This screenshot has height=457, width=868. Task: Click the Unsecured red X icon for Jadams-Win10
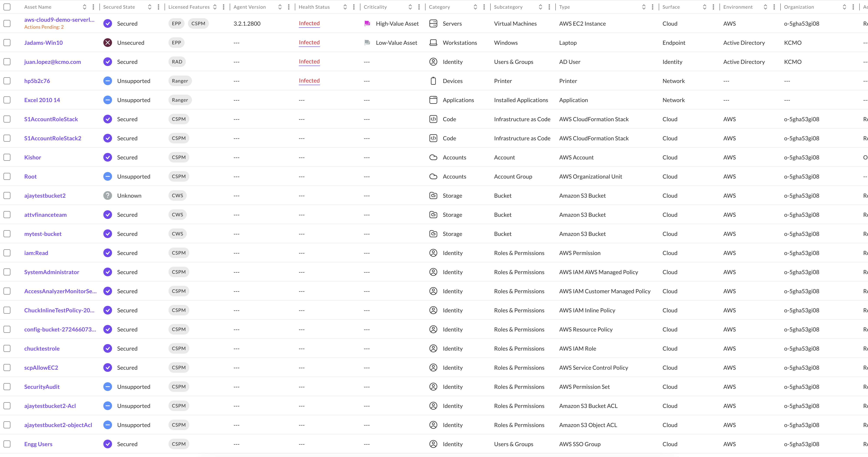[107, 43]
